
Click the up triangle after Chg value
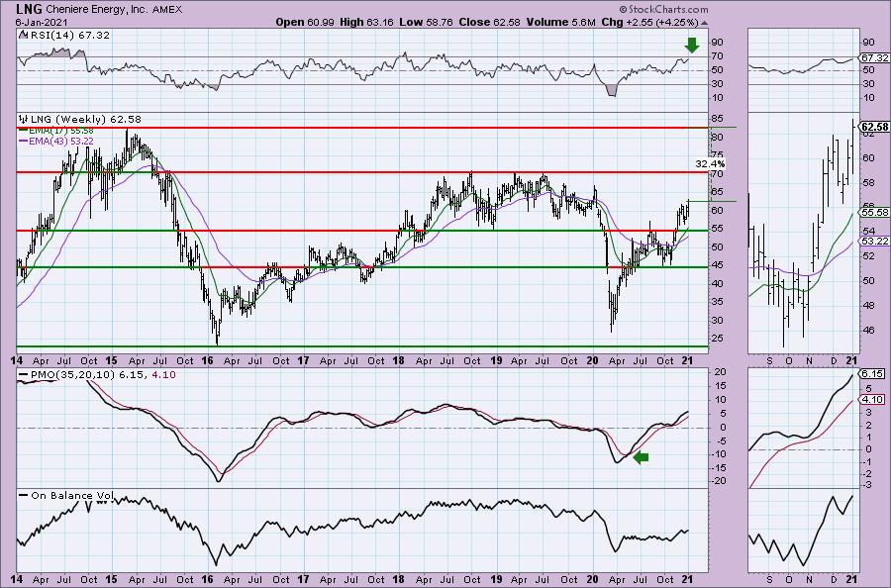pos(705,24)
